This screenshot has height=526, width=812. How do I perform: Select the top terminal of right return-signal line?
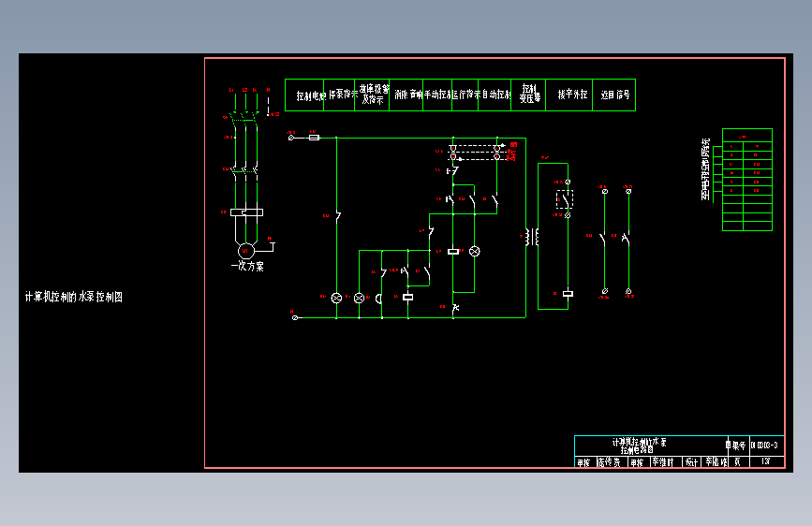(x=628, y=192)
